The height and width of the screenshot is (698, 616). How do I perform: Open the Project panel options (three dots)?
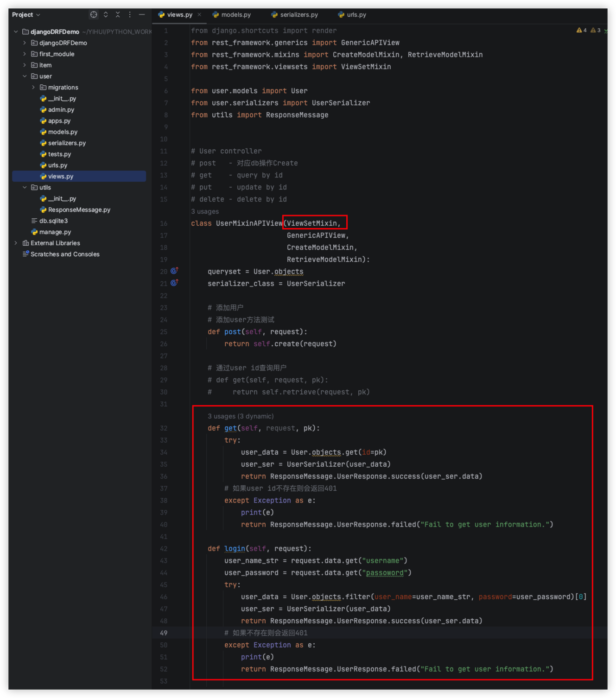pyautogui.click(x=130, y=15)
